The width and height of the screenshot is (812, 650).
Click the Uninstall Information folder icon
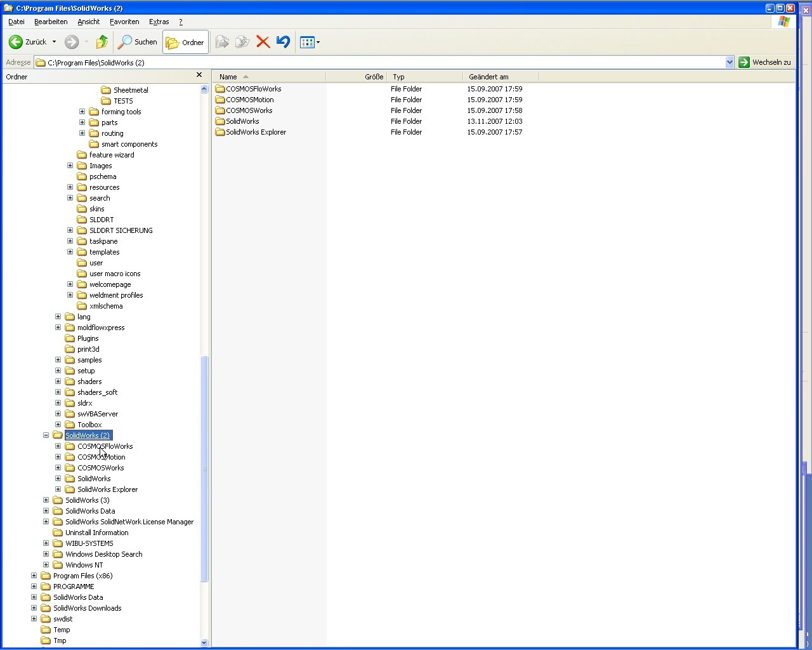(58, 533)
